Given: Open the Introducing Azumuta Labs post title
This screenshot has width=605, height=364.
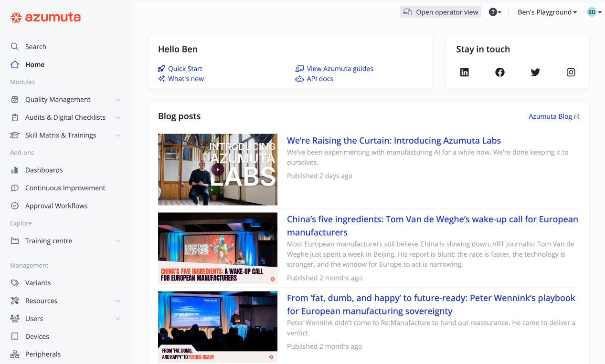Looking at the screenshot, I should coord(394,141).
